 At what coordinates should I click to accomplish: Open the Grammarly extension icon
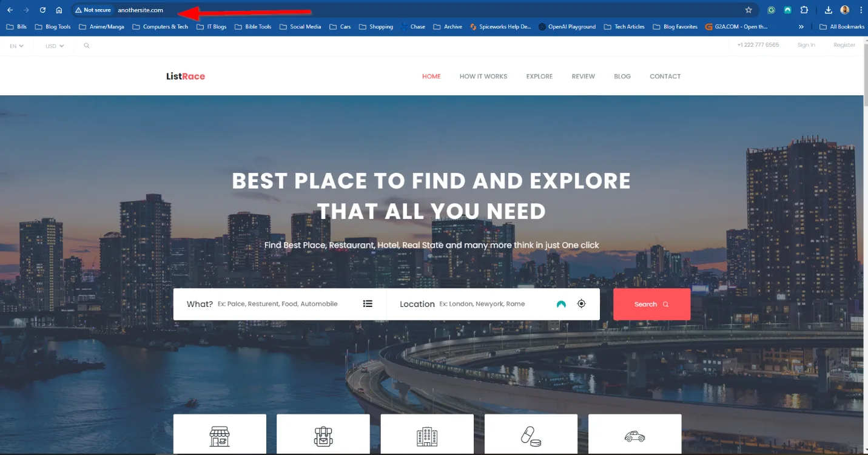coord(771,10)
